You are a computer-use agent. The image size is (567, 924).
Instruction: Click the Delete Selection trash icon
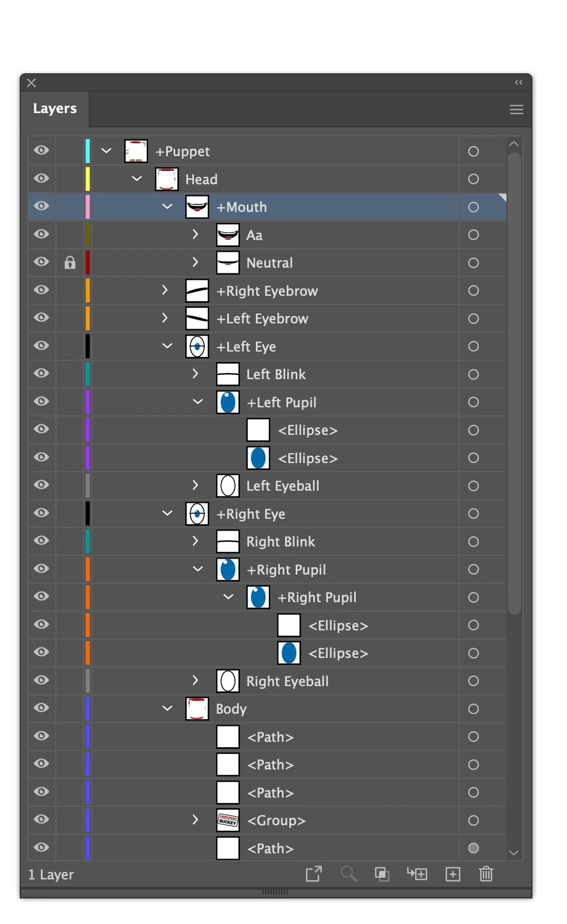pyautogui.click(x=486, y=874)
